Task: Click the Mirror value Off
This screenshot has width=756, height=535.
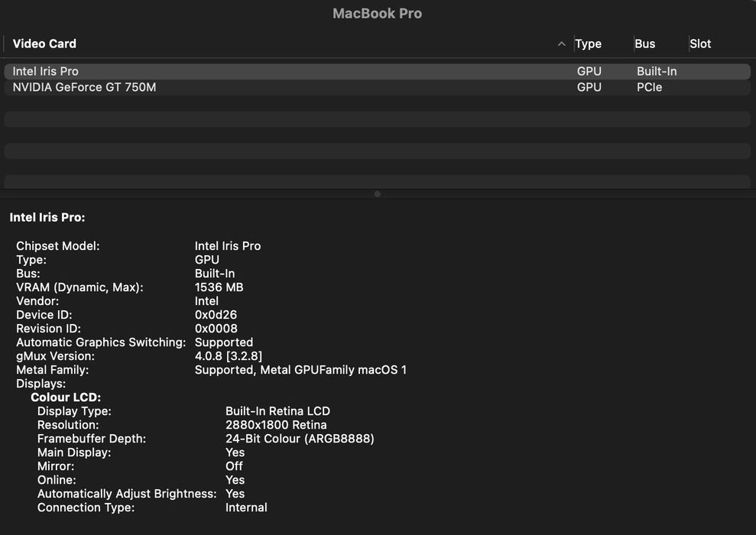Action: click(234, 466)
